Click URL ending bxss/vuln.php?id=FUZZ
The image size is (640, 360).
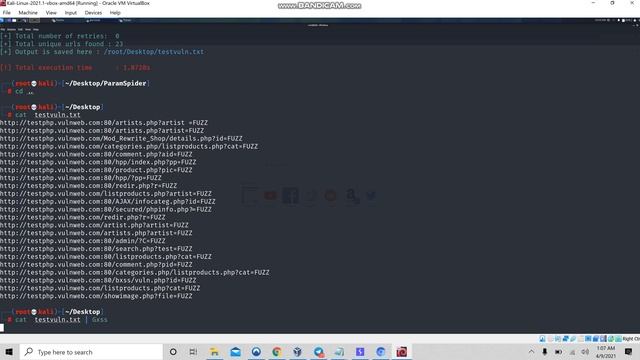(98, 280)
